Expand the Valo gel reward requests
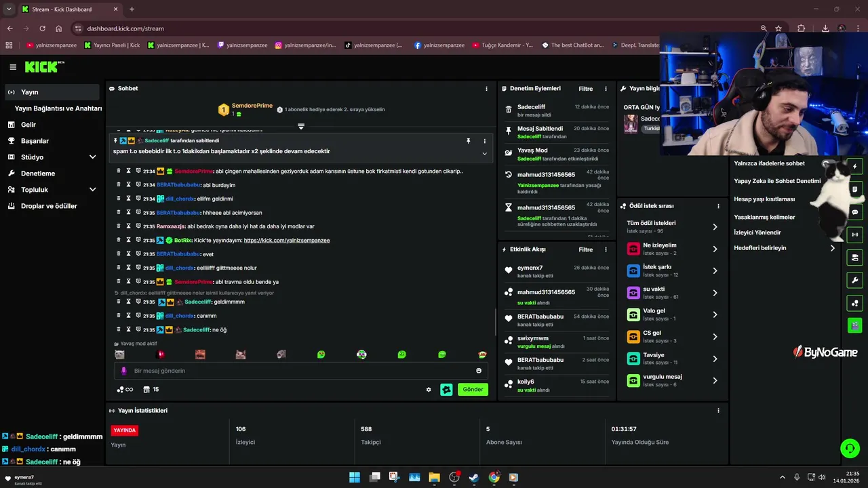Viewport: 868px width, 488px height. click(715, 314)
